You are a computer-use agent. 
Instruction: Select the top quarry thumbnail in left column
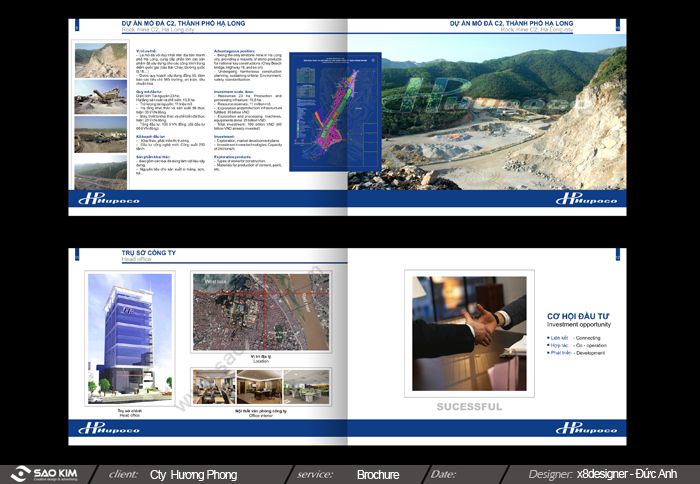tap(100, 60)
